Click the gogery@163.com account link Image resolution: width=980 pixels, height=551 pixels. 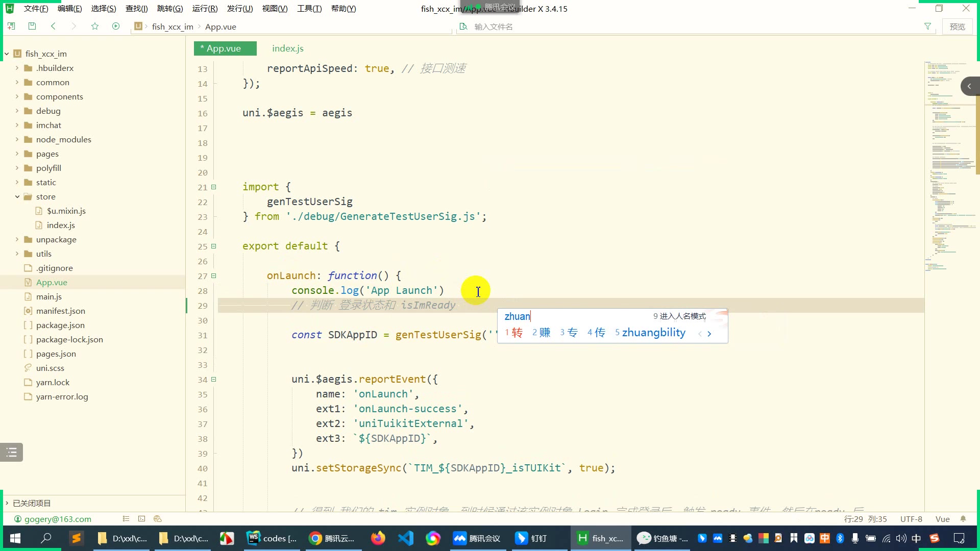(58, 519)
